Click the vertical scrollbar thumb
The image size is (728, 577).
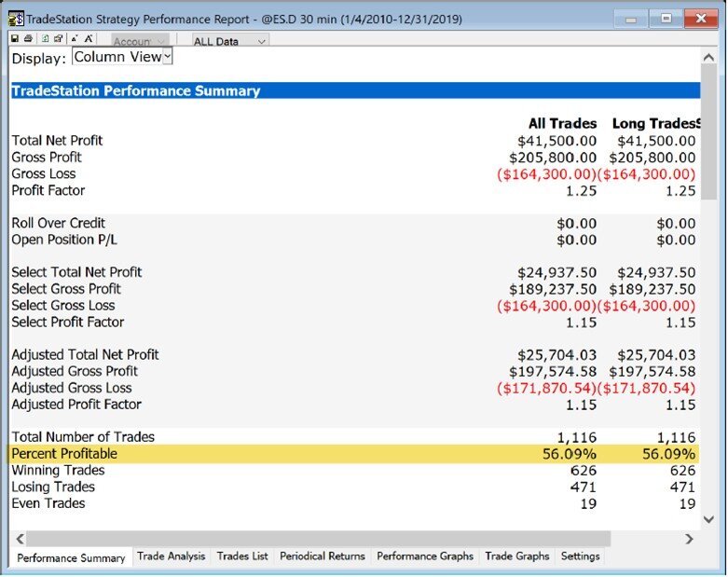[708, 132]
